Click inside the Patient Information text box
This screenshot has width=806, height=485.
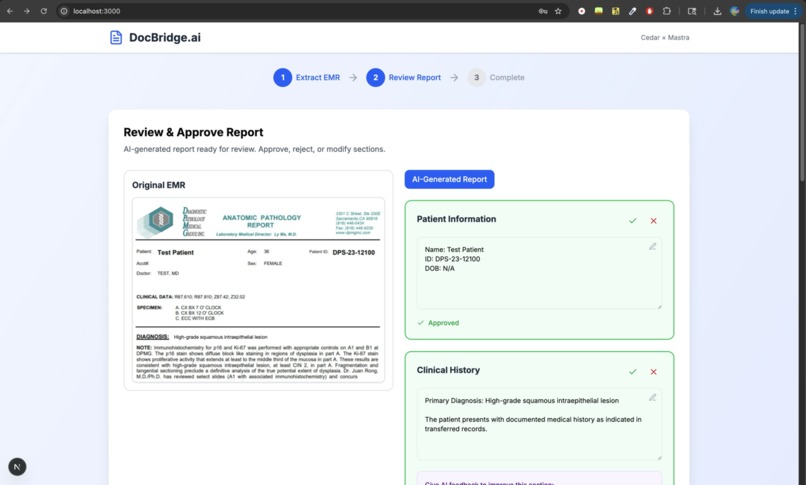(539, 273)
